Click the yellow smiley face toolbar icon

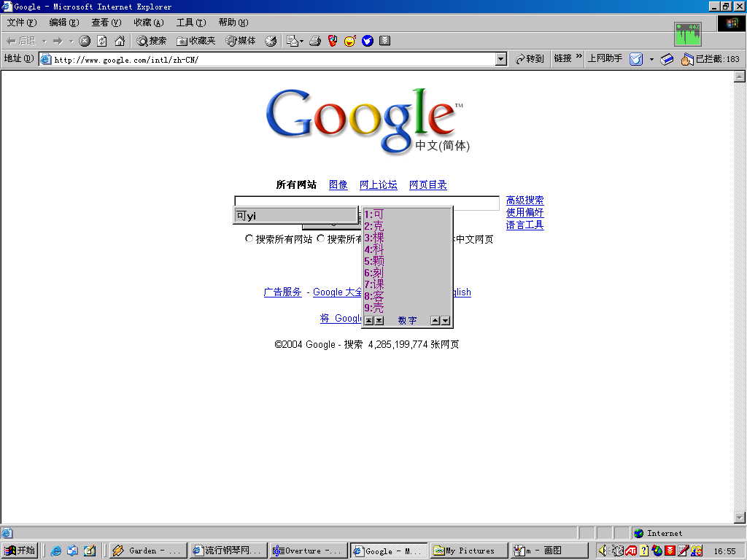[349, 41]
